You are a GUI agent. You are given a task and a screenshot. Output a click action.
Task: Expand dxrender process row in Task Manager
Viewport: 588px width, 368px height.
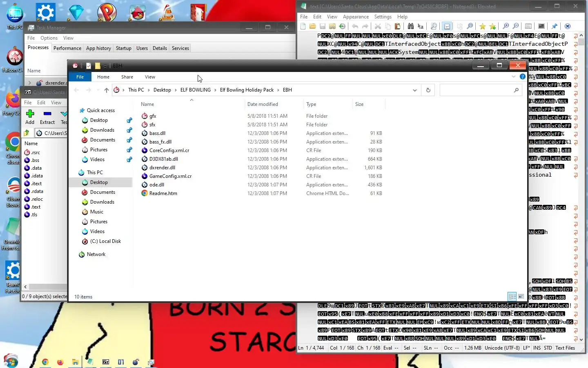pos(29,83)
